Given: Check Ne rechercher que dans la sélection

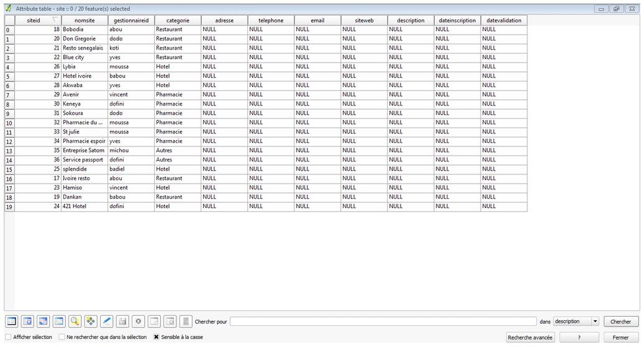Looking at the screenshot, I should 61,337.
